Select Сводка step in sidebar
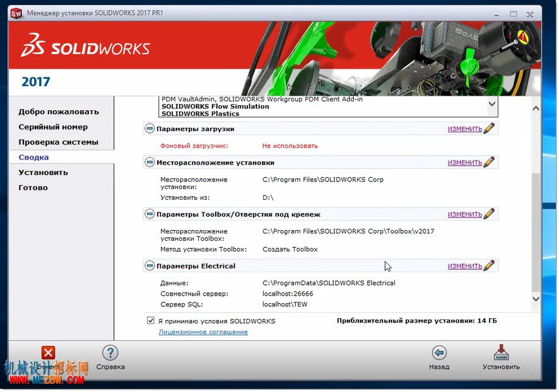Viewport: 559px width, 392px height. [34, 158]
